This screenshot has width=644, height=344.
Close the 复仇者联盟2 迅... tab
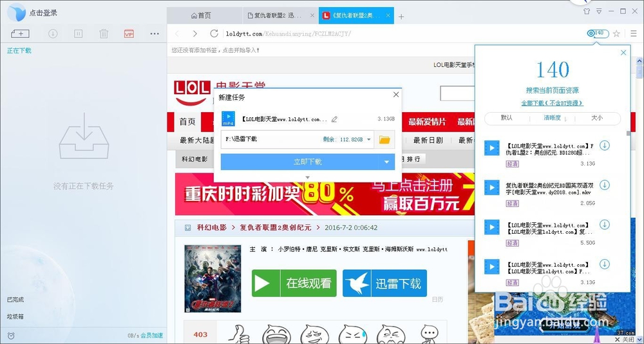pos(312,15)
